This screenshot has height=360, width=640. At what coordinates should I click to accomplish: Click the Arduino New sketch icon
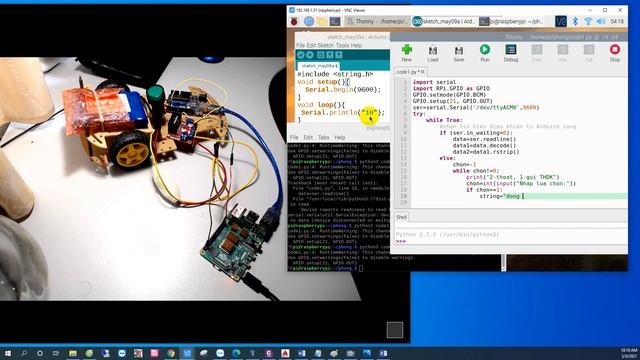coord(320,55)
